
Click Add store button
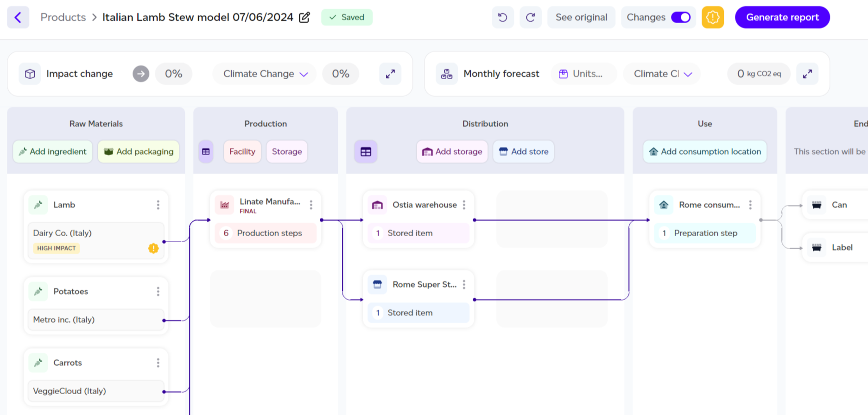click(524, 151)
